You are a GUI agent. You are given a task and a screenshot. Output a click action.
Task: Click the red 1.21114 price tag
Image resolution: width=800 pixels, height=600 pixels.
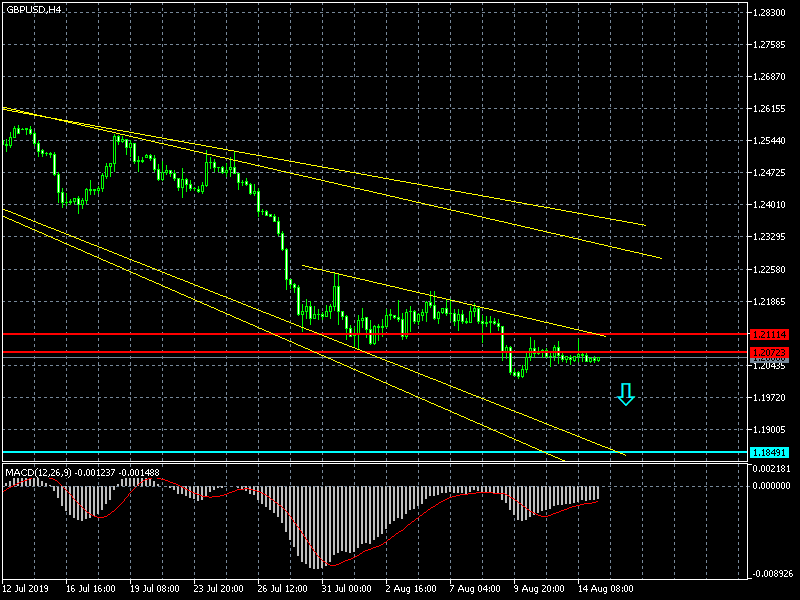point(769,335)
